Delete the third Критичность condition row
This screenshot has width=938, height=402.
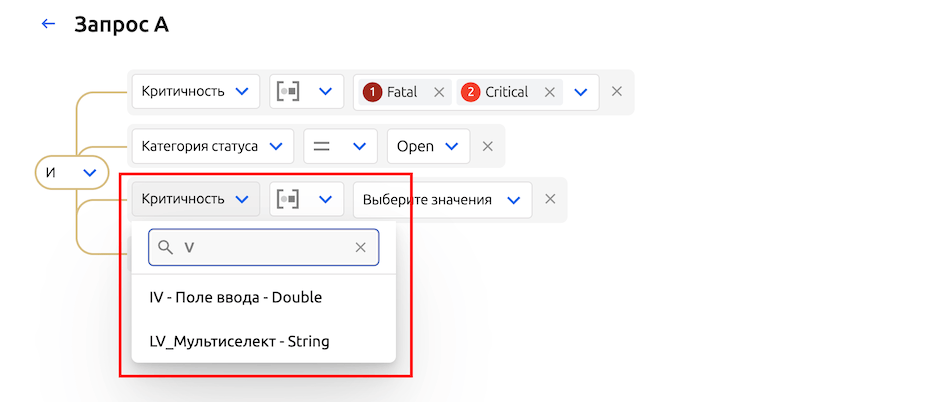pyautogui.click(x=550, y=199)
